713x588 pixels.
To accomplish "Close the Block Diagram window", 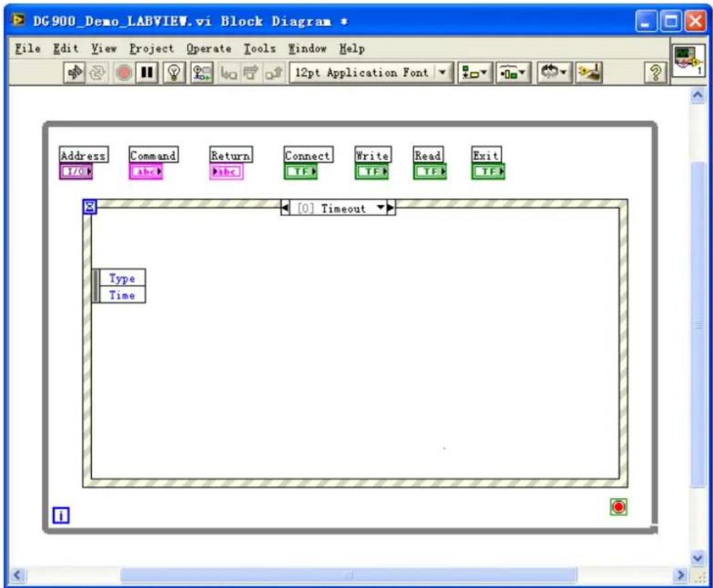I will [x=695, y=22].
